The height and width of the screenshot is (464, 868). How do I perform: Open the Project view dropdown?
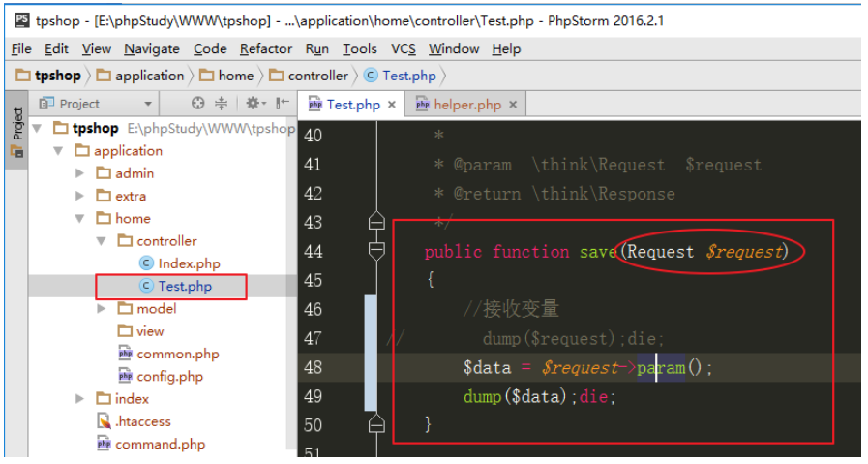click(147, 104)
